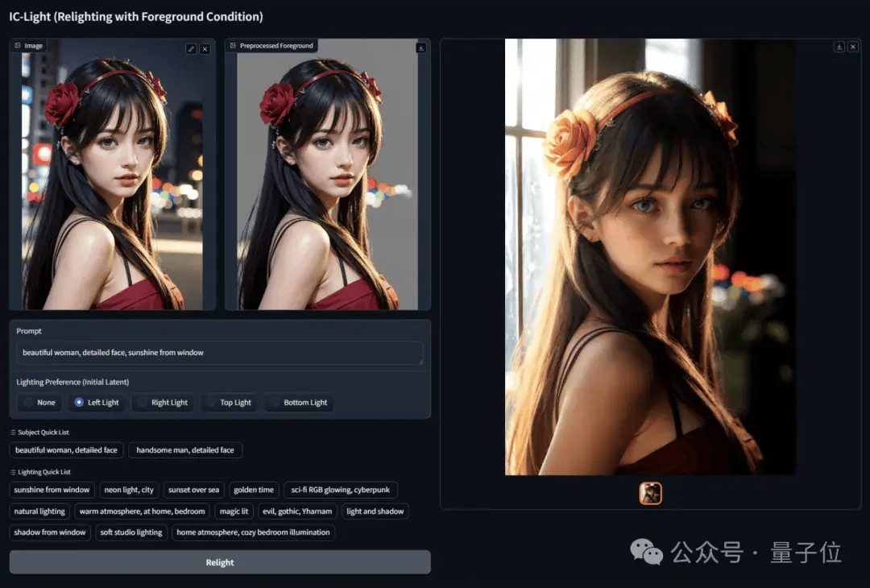
Task: Set Lighting Preference to None
Action: 39,402
